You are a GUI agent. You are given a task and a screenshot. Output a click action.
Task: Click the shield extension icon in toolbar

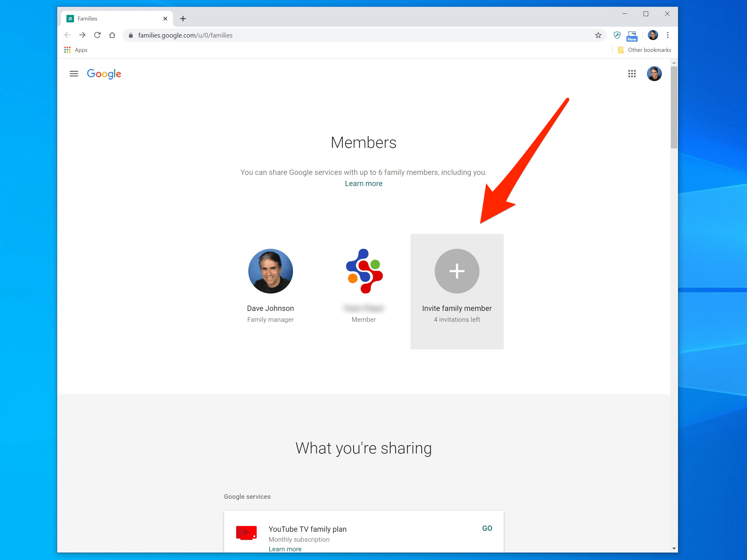[x=616, y=35]
